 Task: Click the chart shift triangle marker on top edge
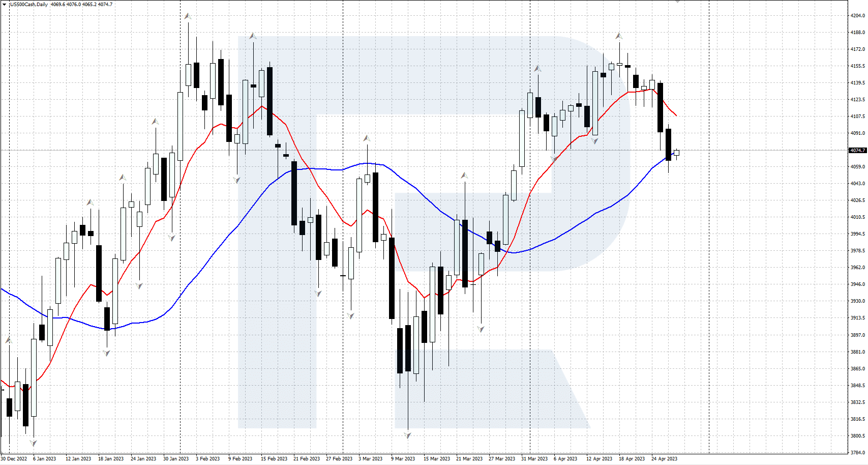click(677, 2)
